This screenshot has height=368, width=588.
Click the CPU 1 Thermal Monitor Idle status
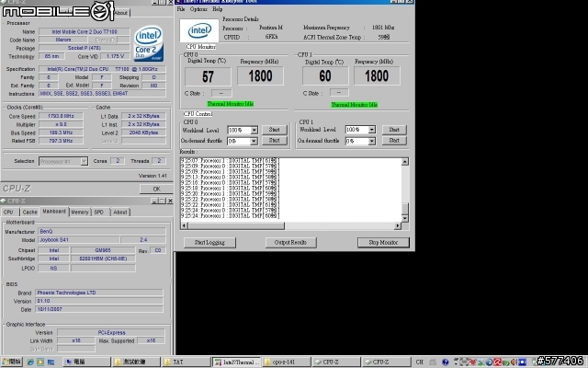tap(354, 105)
